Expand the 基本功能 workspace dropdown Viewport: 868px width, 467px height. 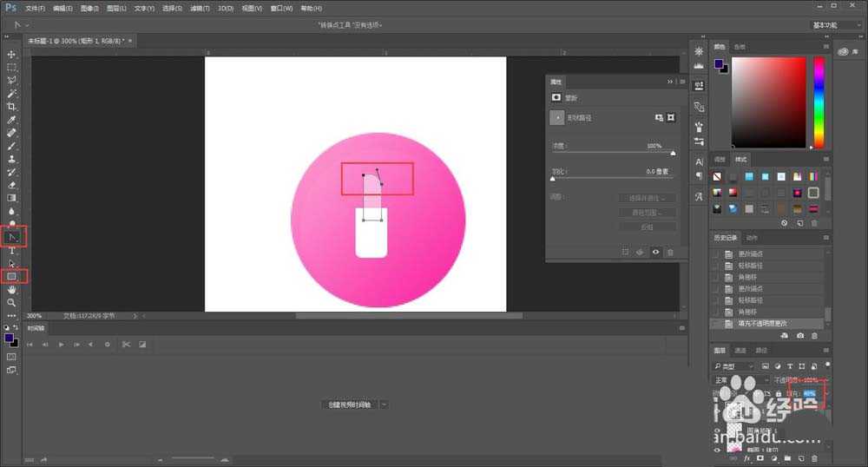836,25
